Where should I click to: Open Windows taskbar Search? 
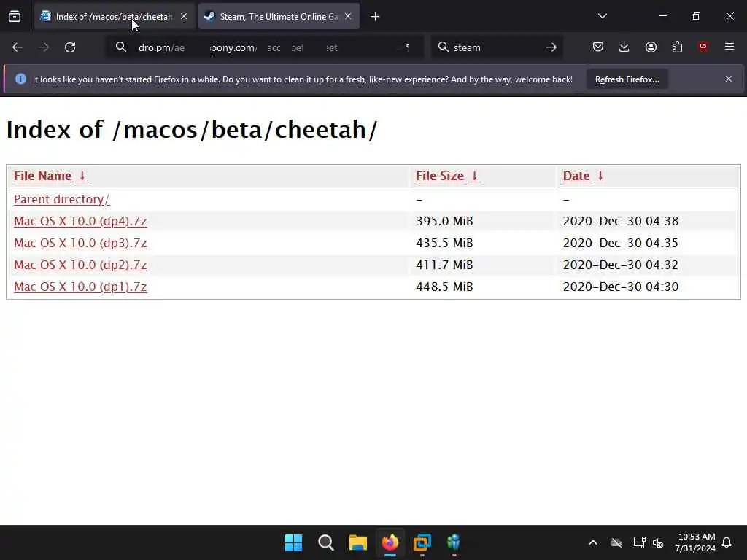pyautogui.click(x=326, y=542)
